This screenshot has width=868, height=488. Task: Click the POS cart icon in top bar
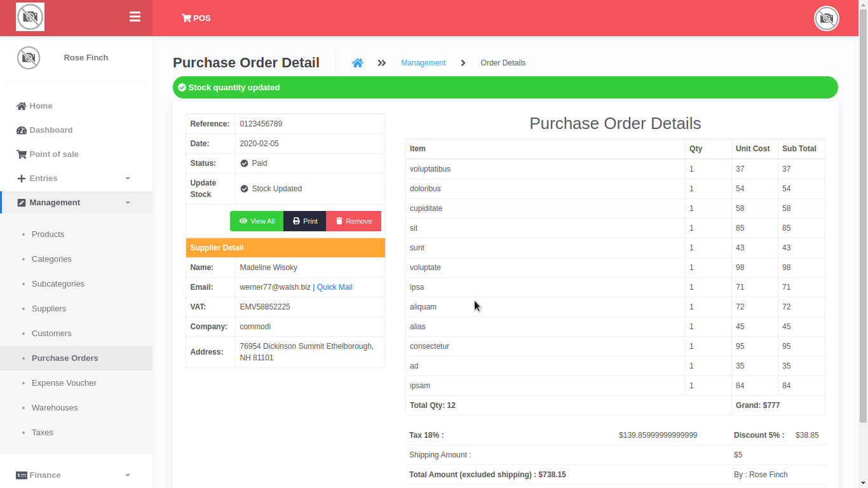tap(186, 18)
